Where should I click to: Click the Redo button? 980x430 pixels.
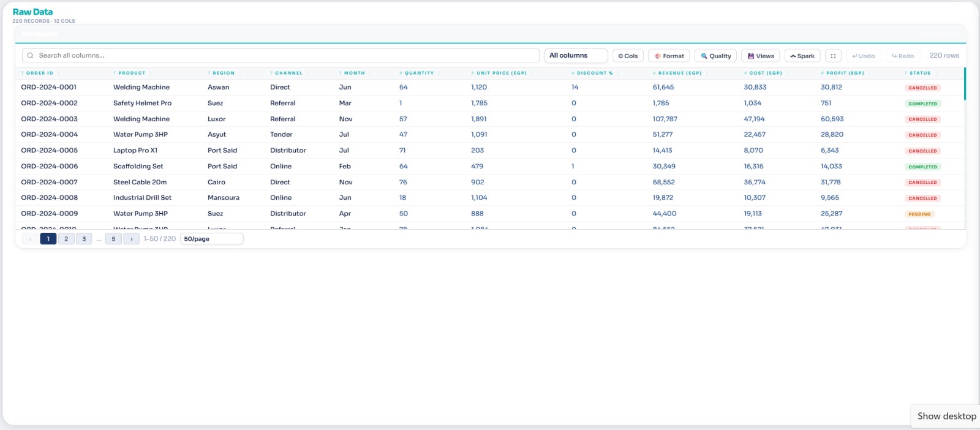click(903, 56)
